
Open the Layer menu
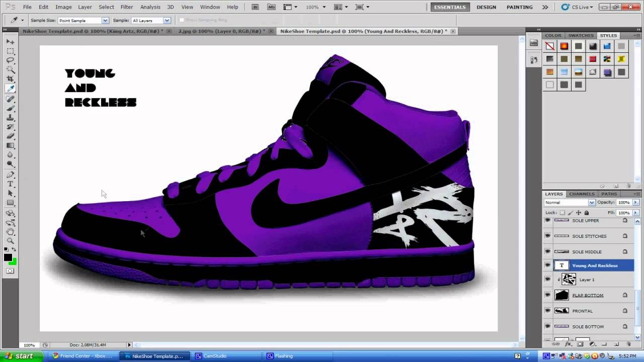tap(85, 7)
